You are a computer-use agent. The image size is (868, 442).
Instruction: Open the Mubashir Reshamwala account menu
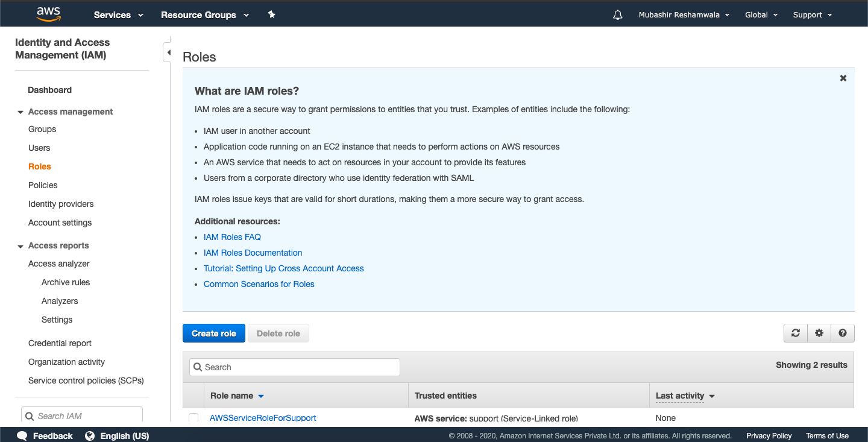[x=684, y=15]
